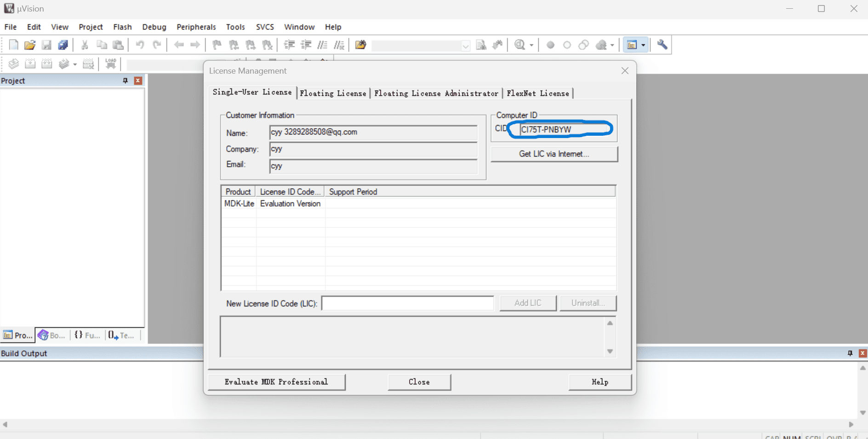Switch to the Floating License tab
Viewport: 868px width, 439px height.
click(x=333, y=93)
